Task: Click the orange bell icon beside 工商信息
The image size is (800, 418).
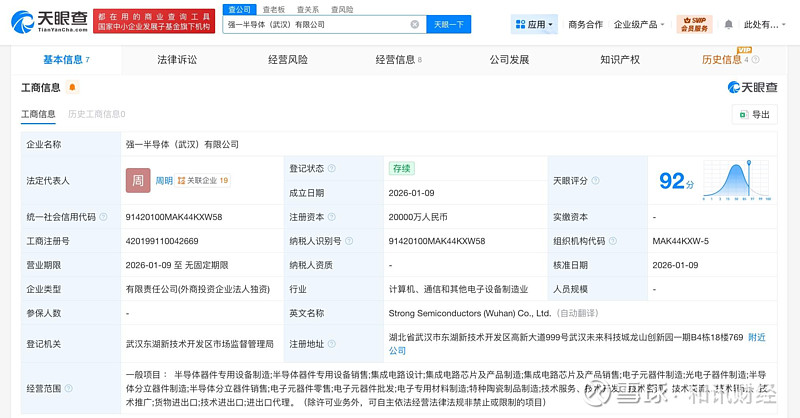Action: coord(72,88)
